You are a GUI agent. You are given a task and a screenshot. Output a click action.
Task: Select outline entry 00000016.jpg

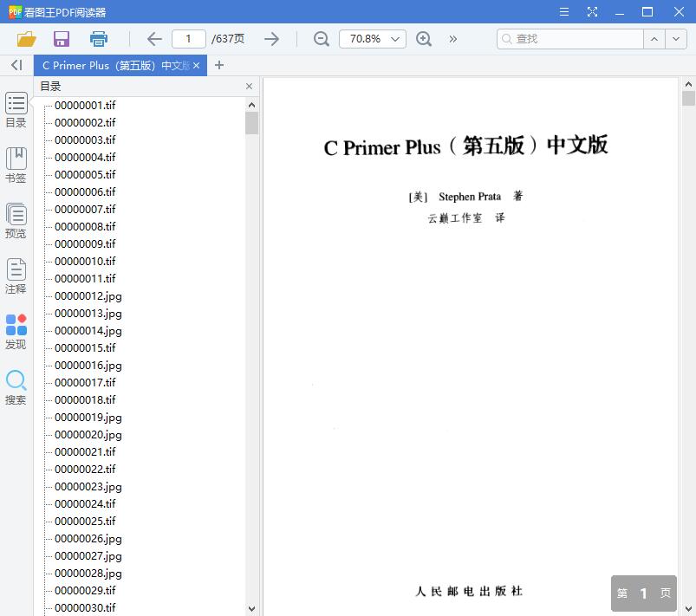[x=88, y=366]
